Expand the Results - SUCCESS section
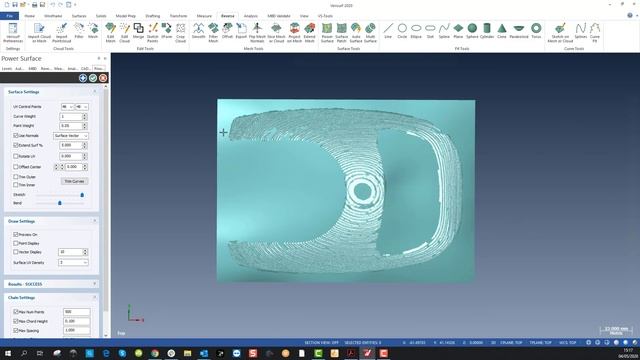The image size is (640, 360). [x=95, y=284]
